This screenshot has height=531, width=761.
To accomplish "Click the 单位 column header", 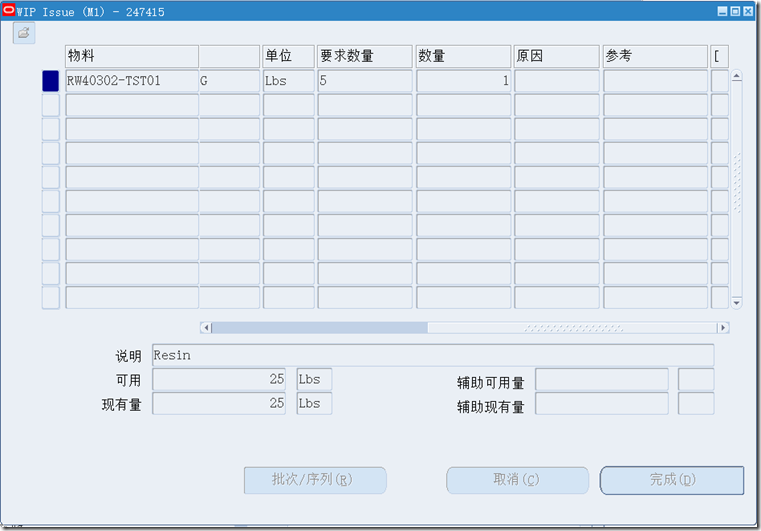I will pos(289,56).
